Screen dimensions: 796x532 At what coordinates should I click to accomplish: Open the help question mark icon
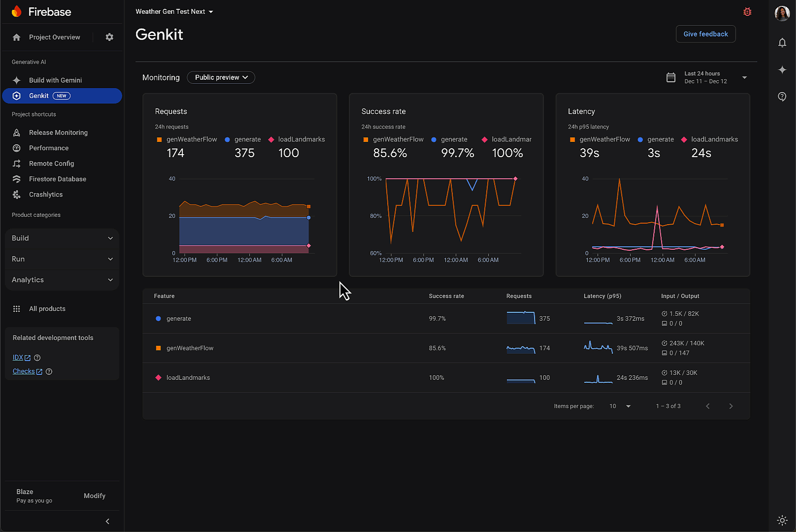tap(782, 97)
